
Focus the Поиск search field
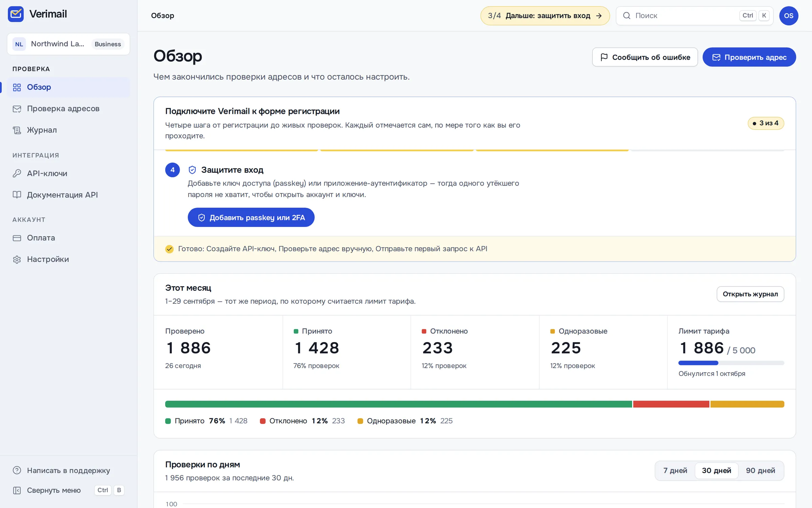pos(694,16)
